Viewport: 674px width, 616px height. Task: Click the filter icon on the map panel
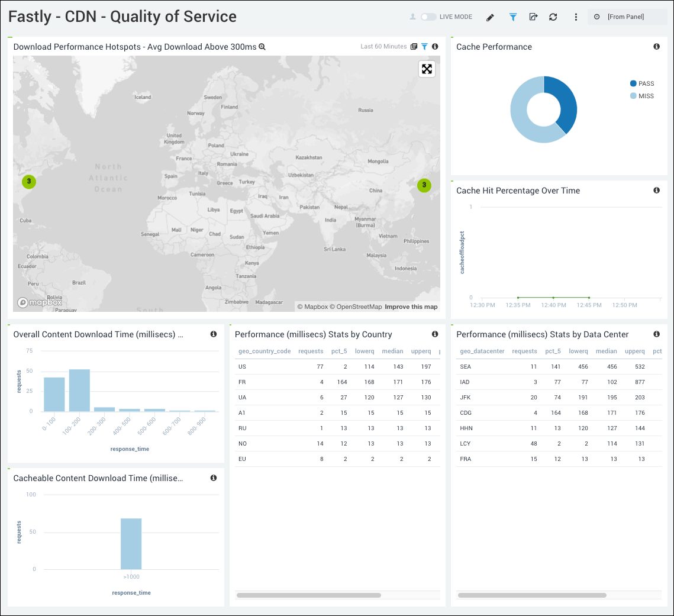pos(425,46)
